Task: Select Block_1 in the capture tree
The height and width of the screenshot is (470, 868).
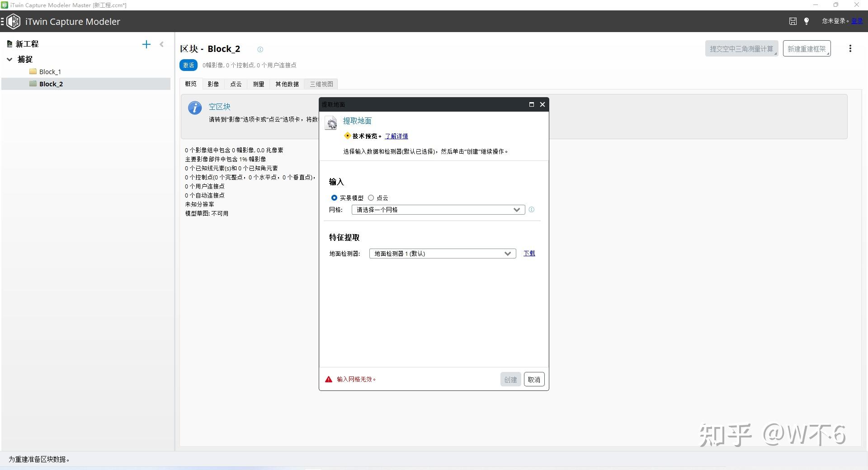Action: coord(50,71)
